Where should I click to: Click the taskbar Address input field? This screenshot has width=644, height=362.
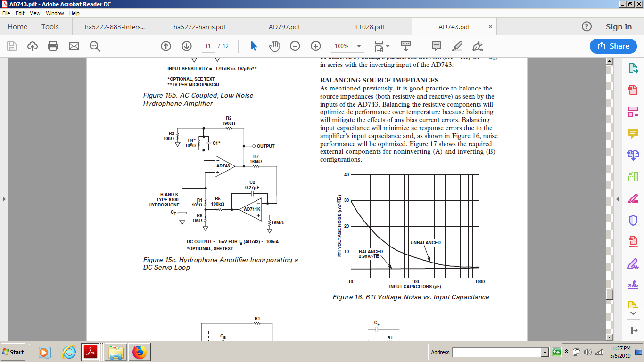(496, 352)
